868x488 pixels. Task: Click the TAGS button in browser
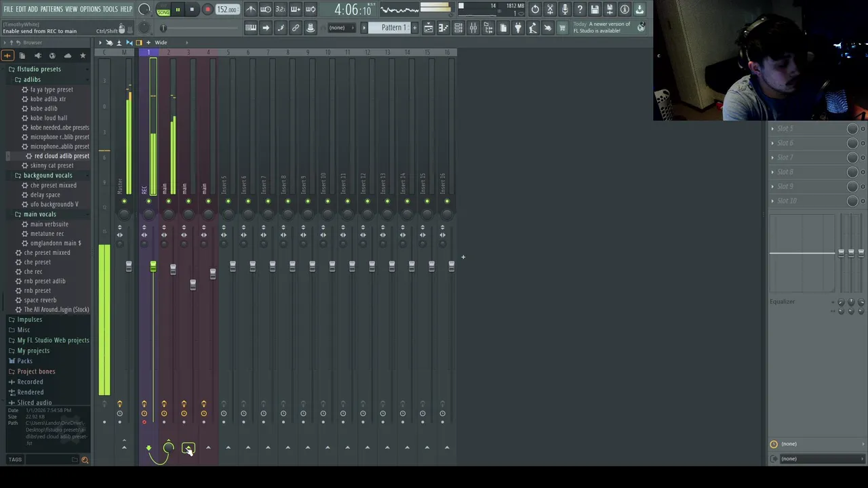pyautogui.click(x=15, y=460)
